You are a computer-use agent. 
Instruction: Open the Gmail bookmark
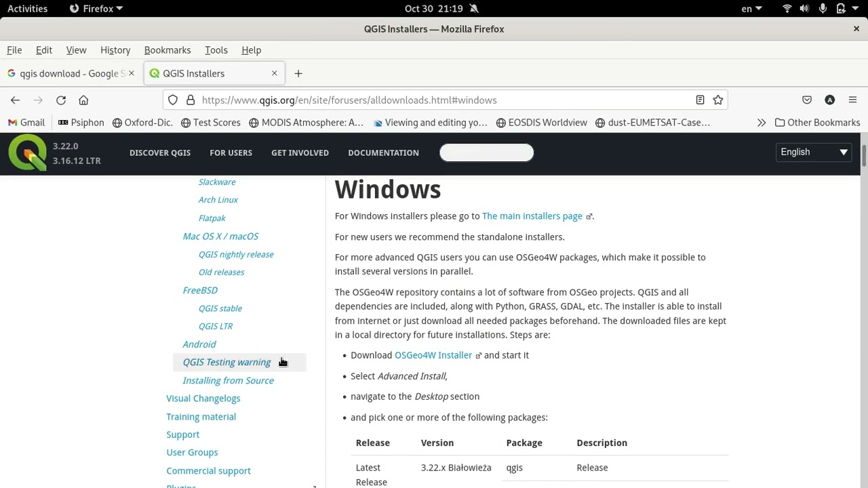26,123
